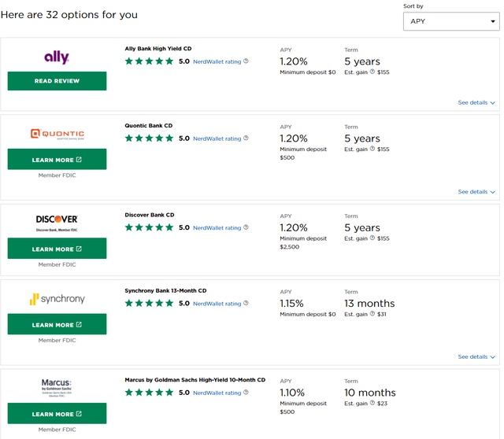The image size is (504, 439).
Task: Click Est. gain help icon for Synchrony CD
Action: 372,314
